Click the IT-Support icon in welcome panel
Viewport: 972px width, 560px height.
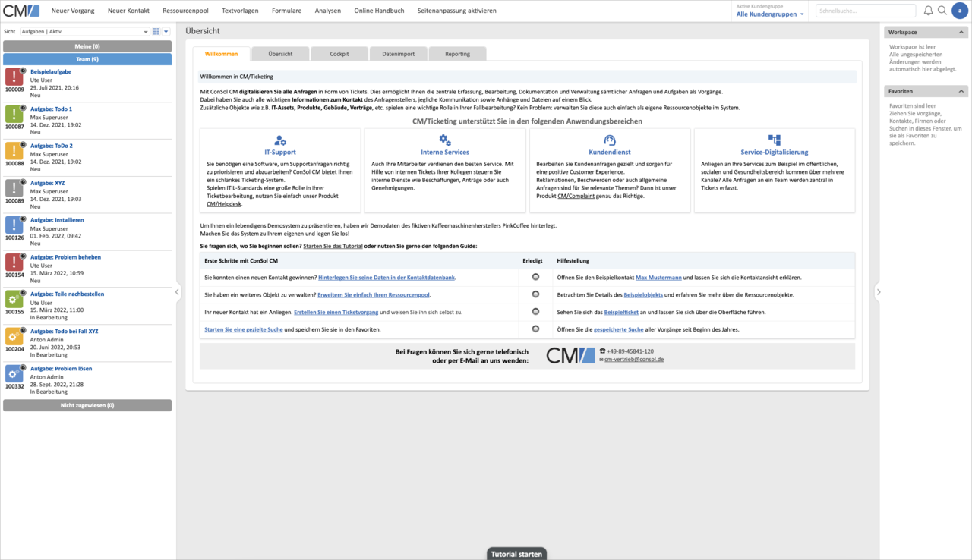click(x=280, y=140)
